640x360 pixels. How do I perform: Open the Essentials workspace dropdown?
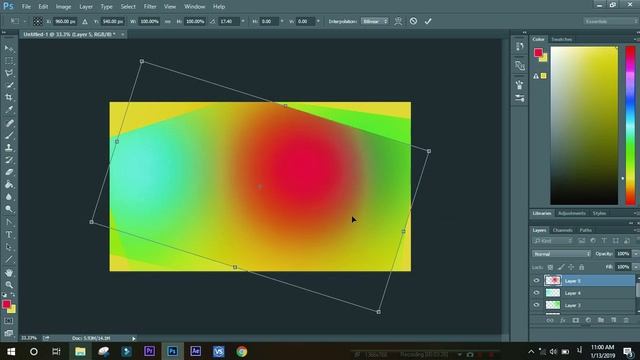(610, 21)
